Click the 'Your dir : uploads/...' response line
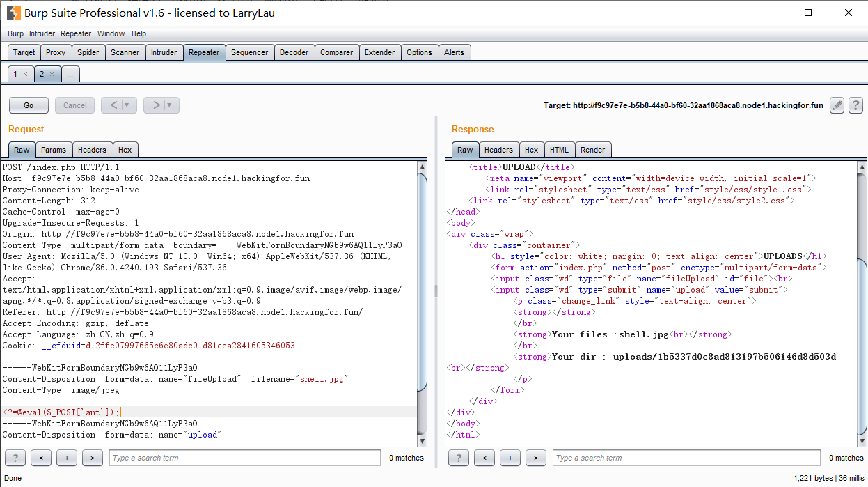 coord(694,357)
